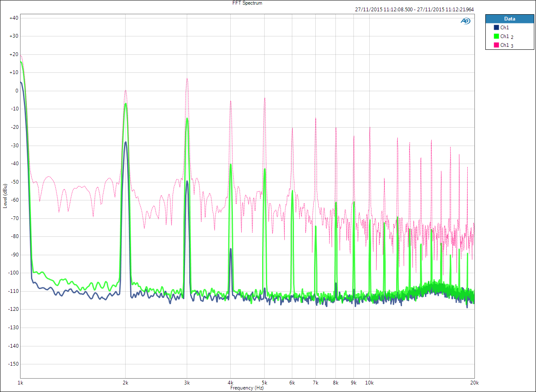Select the Ch1 2 label in the legend
This screenshot has width=536, height=392.
coord(507,36)
